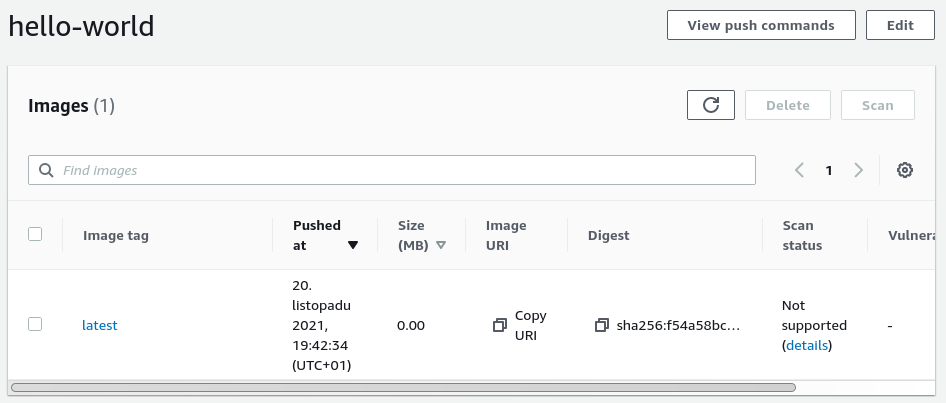Copy the sha256 digest icon
The height and width of the screenshot is (403, 946).
pos(601,325)
